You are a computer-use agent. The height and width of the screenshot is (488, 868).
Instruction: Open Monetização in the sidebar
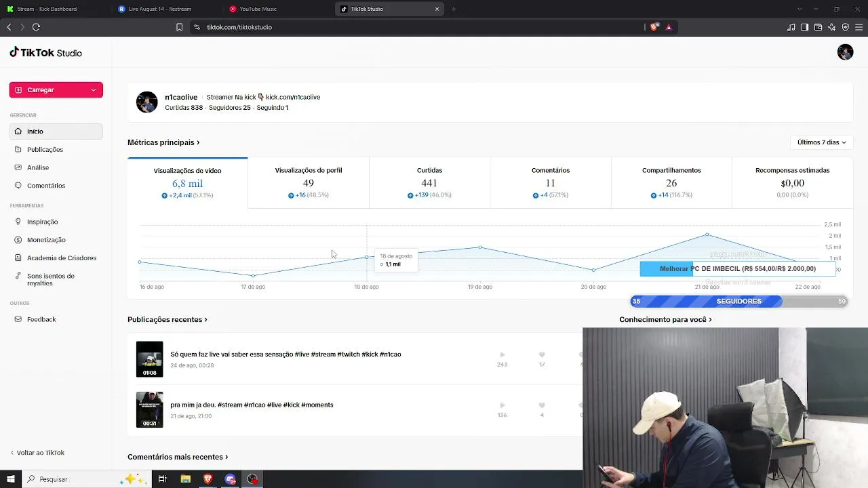56,240
